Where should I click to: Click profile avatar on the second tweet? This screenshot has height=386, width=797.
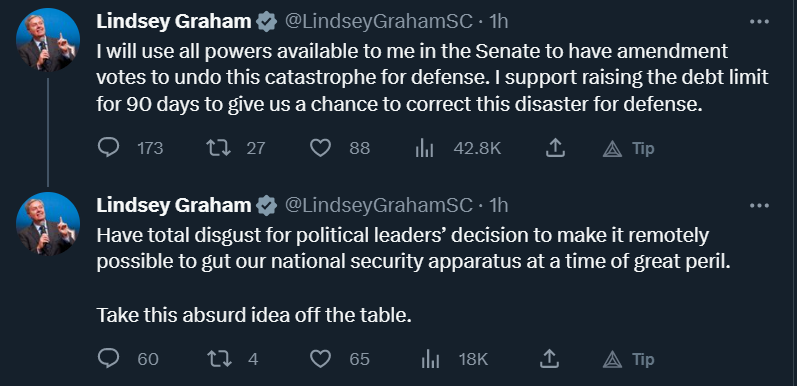(48, 224)
